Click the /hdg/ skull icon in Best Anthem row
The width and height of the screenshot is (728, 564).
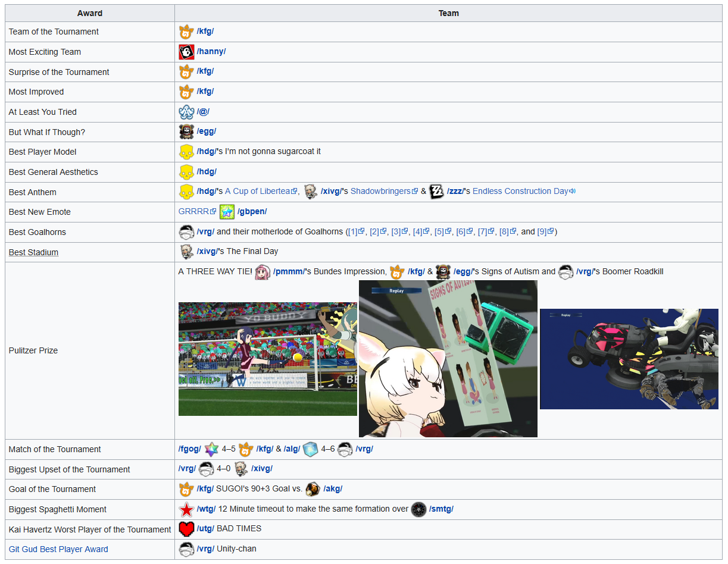[x=186, y=192]
